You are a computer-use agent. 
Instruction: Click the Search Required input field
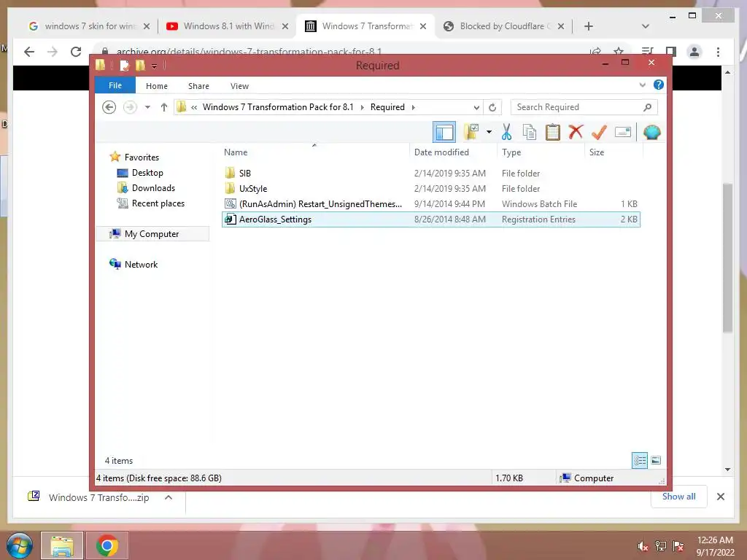584,107
